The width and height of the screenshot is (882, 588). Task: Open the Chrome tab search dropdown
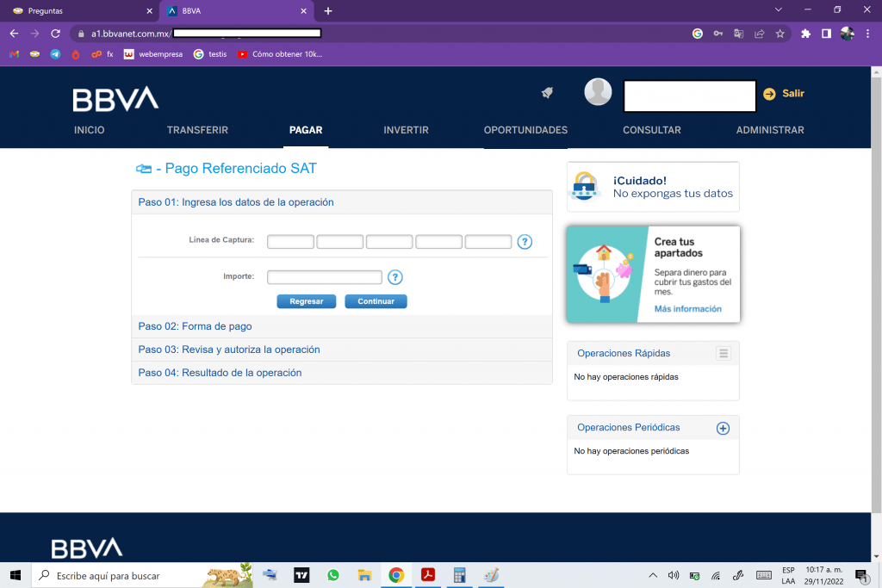tap(779, 9)
